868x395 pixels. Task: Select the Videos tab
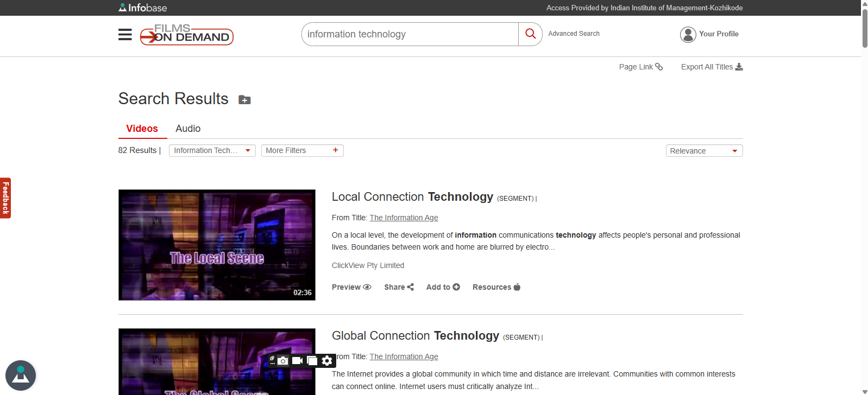tap(142, 129)
